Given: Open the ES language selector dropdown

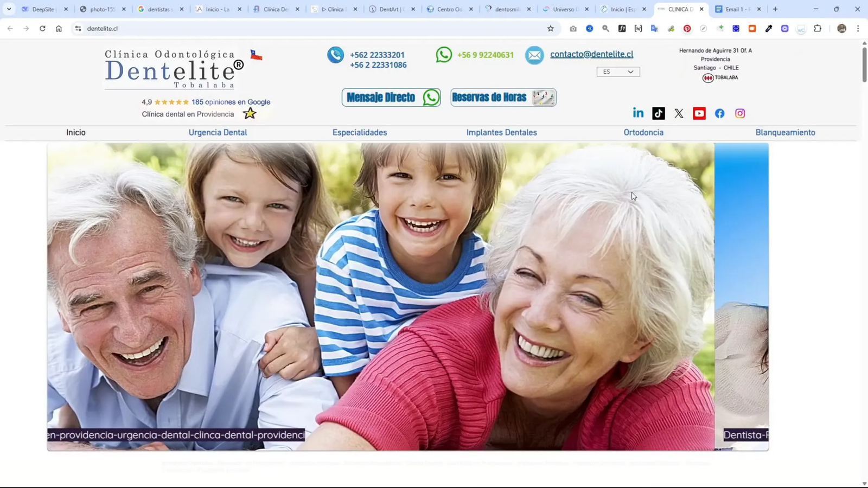Looking at the screenshot, I should pyautogui.click(x=618, y=71).
